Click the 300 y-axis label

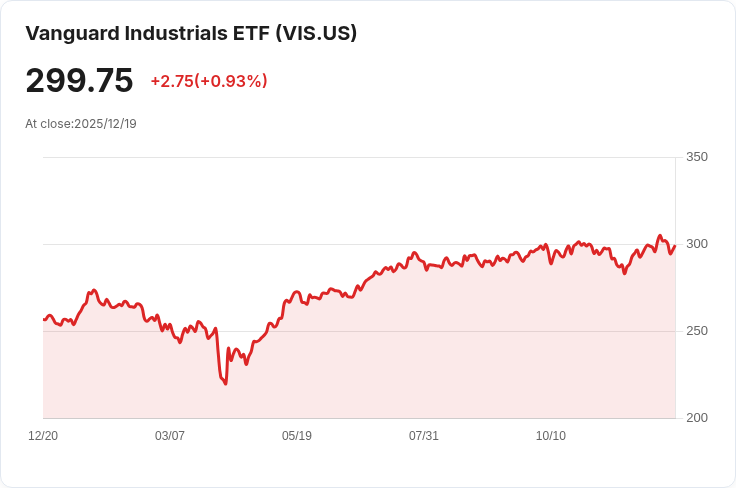[697, 244]
